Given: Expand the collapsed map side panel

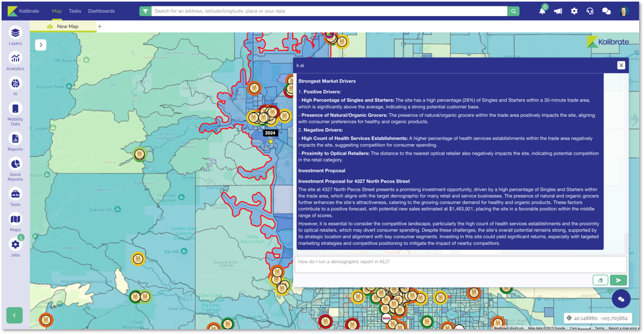Looking at the screenshot, I should (41, 45).
